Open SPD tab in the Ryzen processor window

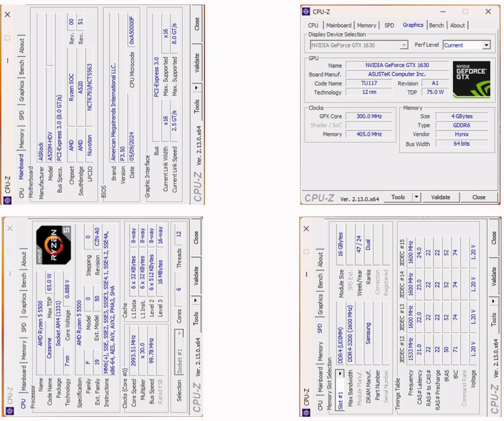coord(23,326)
